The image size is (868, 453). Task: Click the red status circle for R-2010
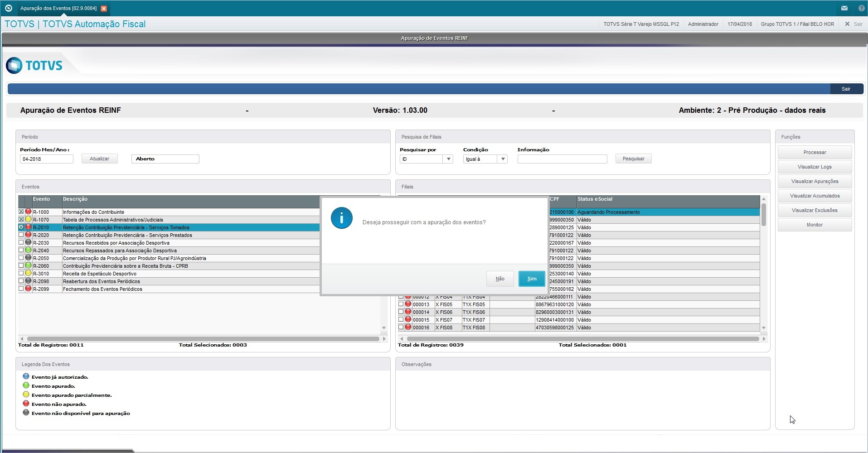28,227
